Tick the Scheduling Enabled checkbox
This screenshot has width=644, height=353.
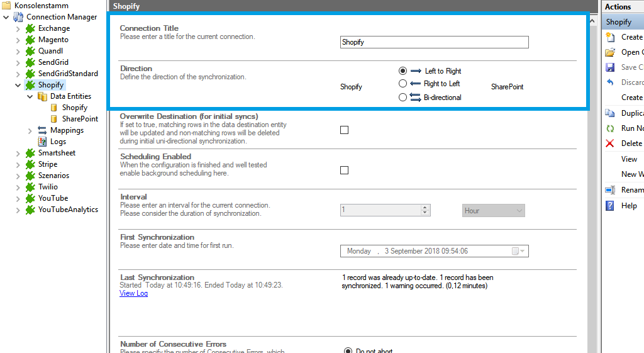pos(344,171)
